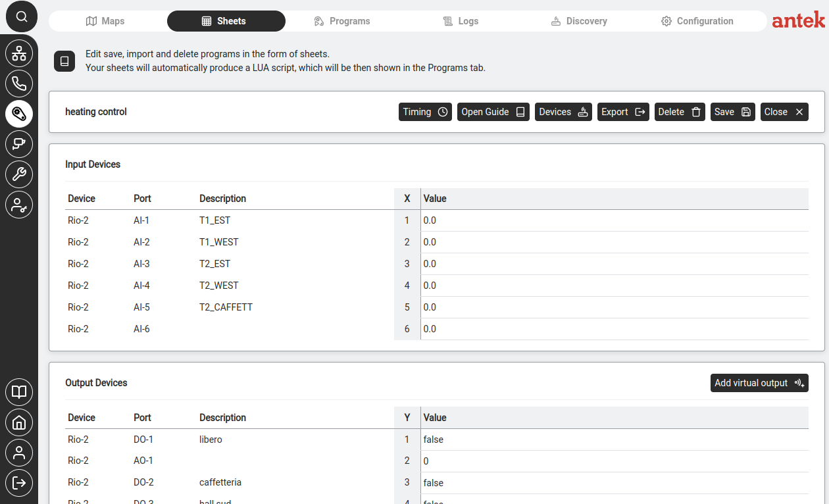Open the wrench tools sidebar icon
This screenshot has height=504, width=829.
point(19,174)
